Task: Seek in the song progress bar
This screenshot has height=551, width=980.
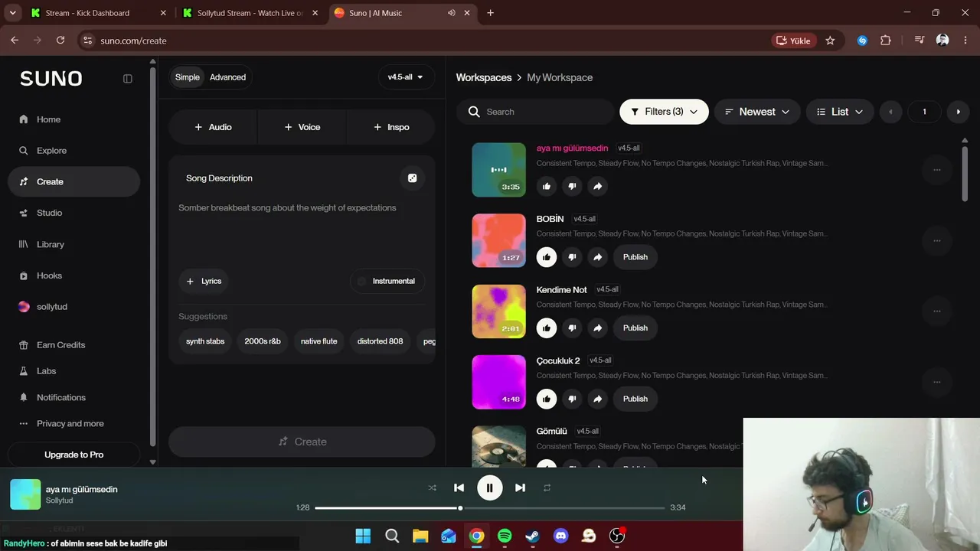Action: tap(490, 508)
